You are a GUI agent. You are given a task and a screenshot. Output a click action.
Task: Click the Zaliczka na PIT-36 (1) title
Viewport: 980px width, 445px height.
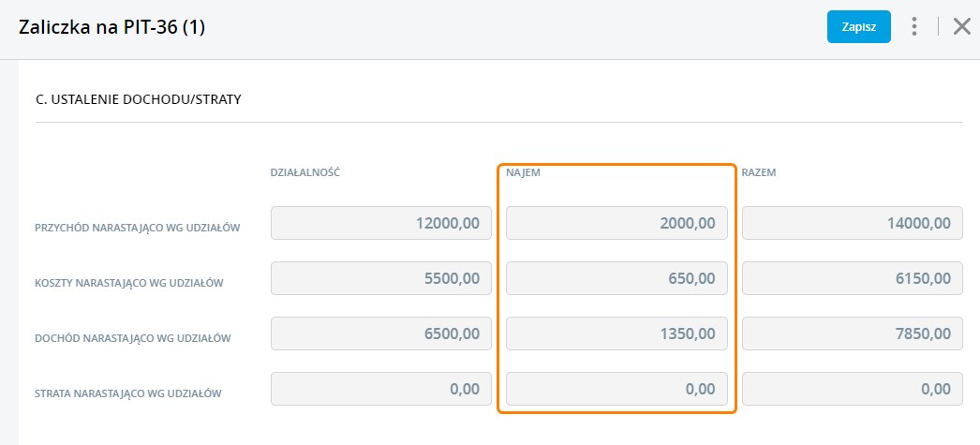tap(111, 27)
